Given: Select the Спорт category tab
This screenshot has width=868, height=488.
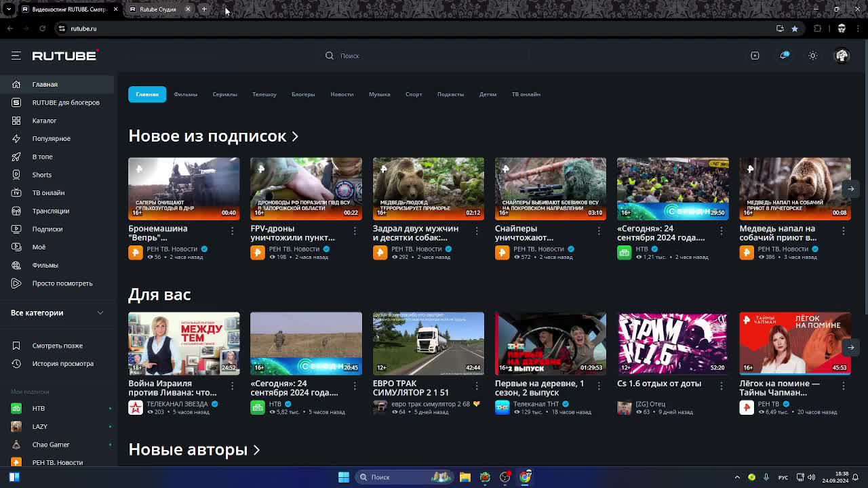Looking at the screenshot, I should pos(414,94).
